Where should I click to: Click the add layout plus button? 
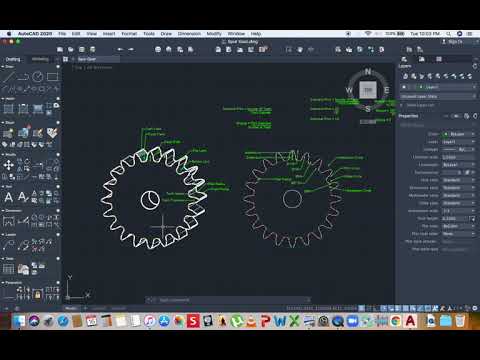click(x=85, y=308)
